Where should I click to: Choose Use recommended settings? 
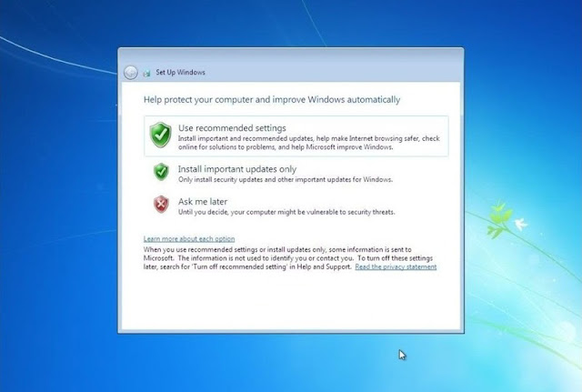point(296,136)
